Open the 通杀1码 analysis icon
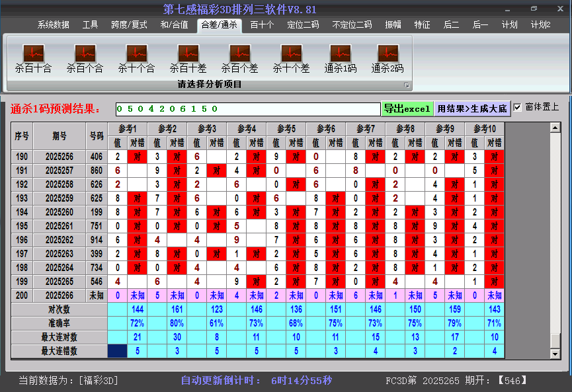 click(340, 54)
